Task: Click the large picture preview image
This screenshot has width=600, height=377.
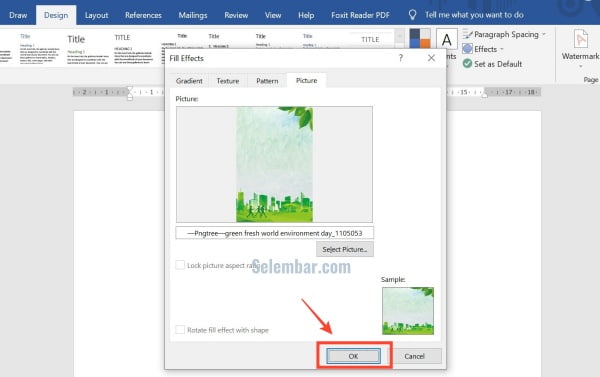Action: click(x=274, y=164)
